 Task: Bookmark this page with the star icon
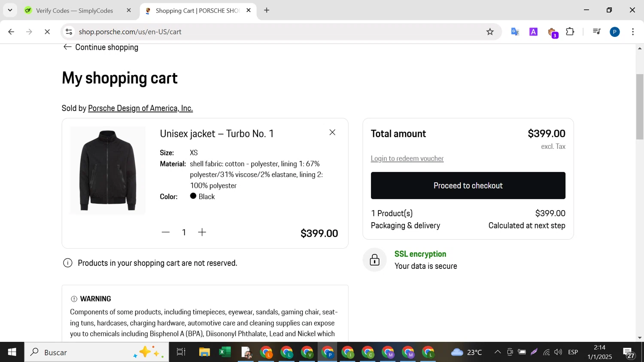tap(490, 32)
